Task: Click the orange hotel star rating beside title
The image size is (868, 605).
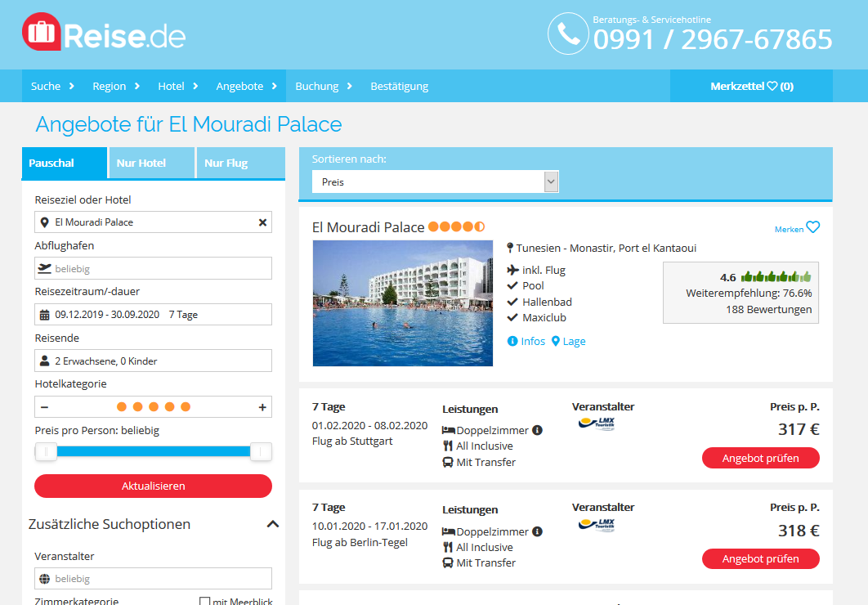Action: click(457, 226)
